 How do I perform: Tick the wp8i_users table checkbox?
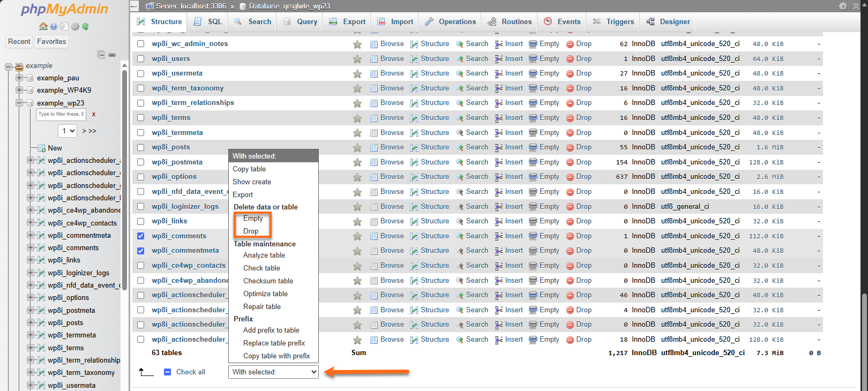pos(140,58)
